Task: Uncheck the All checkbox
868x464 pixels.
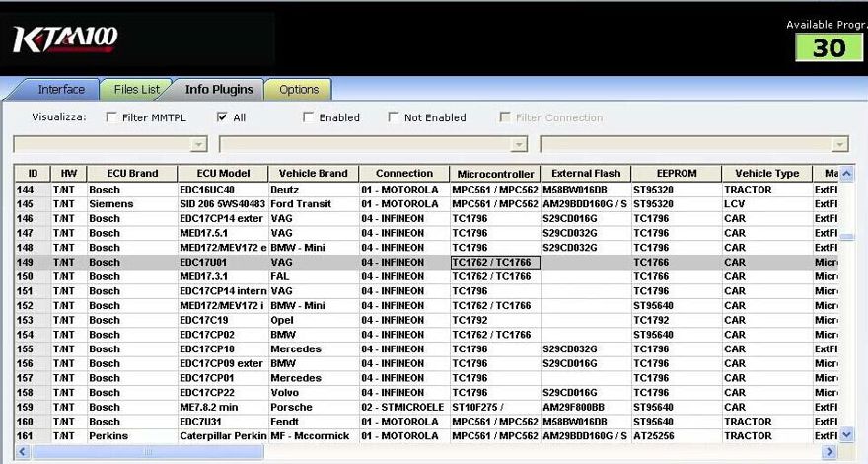Action: (x=222, y=117)
